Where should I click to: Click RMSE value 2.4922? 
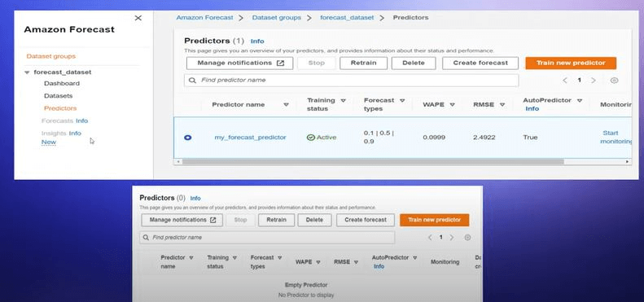[x=484, y=138]
